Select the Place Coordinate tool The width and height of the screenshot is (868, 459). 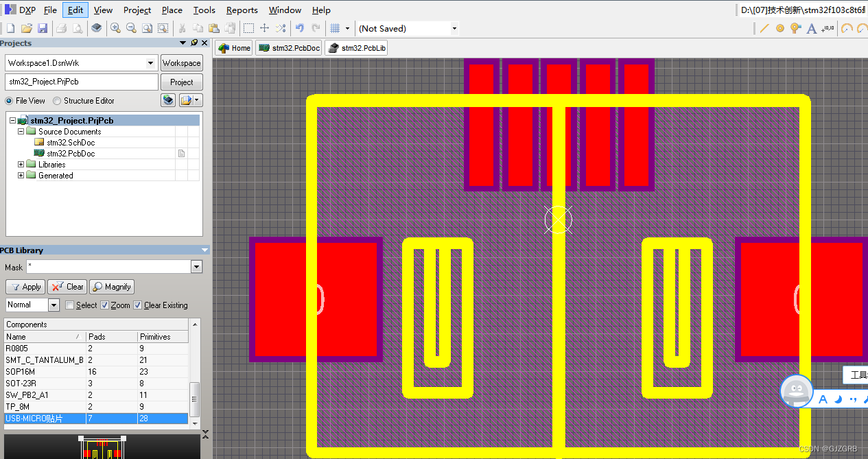point(828,28)
